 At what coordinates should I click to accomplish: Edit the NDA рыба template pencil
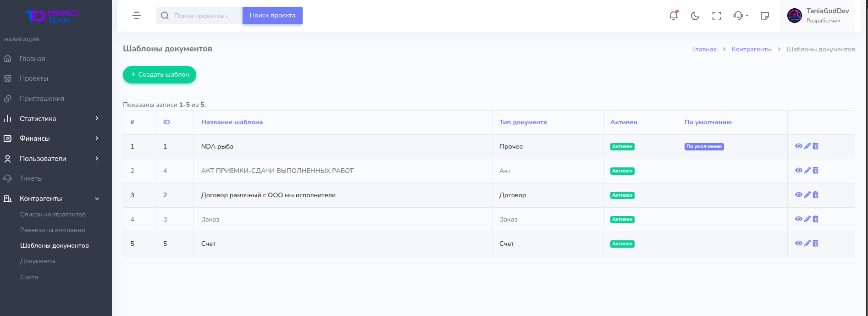pyautogui.click(x=807, y=146)
